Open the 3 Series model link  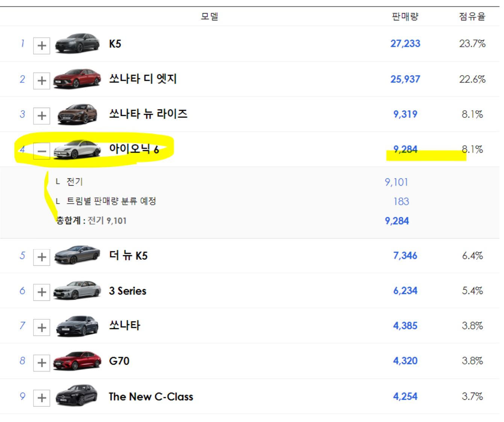128,291
